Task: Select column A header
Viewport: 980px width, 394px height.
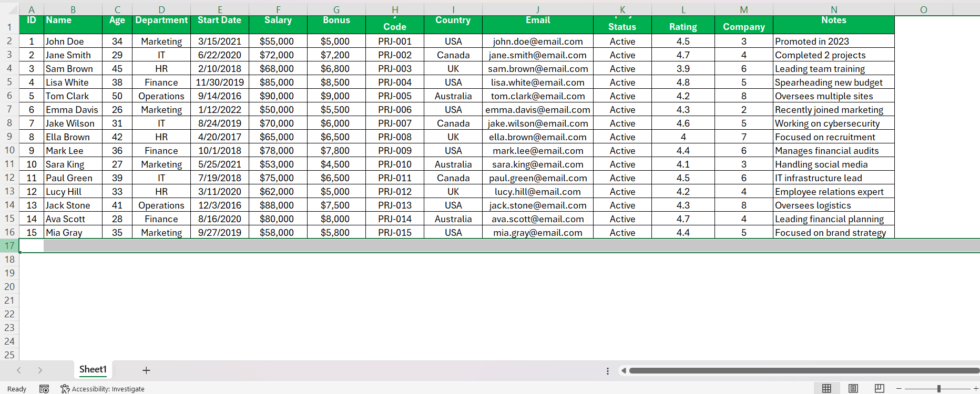Action: (32, 9)
